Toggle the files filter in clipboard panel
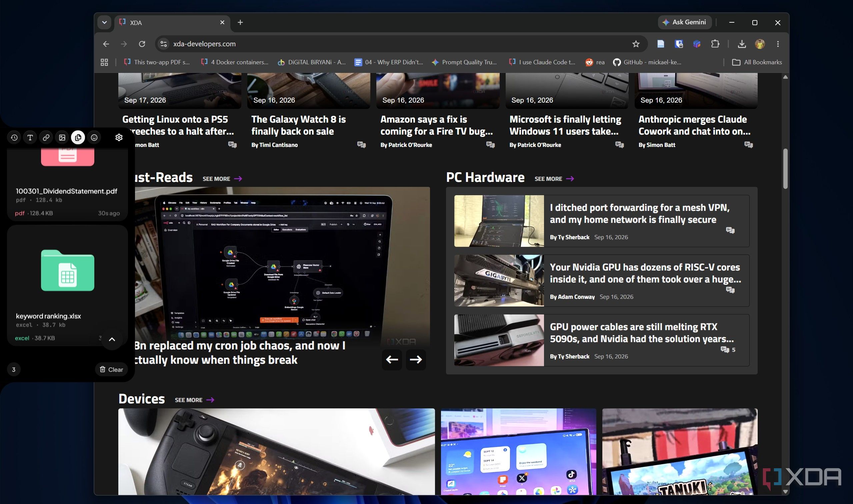This screenshot has width=853, height=504. point(78,138)
